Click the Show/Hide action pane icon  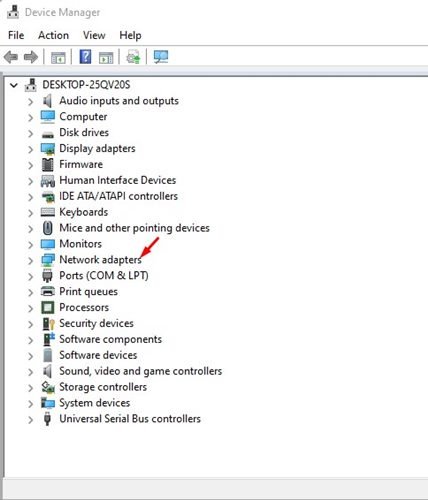click(106, 58)
